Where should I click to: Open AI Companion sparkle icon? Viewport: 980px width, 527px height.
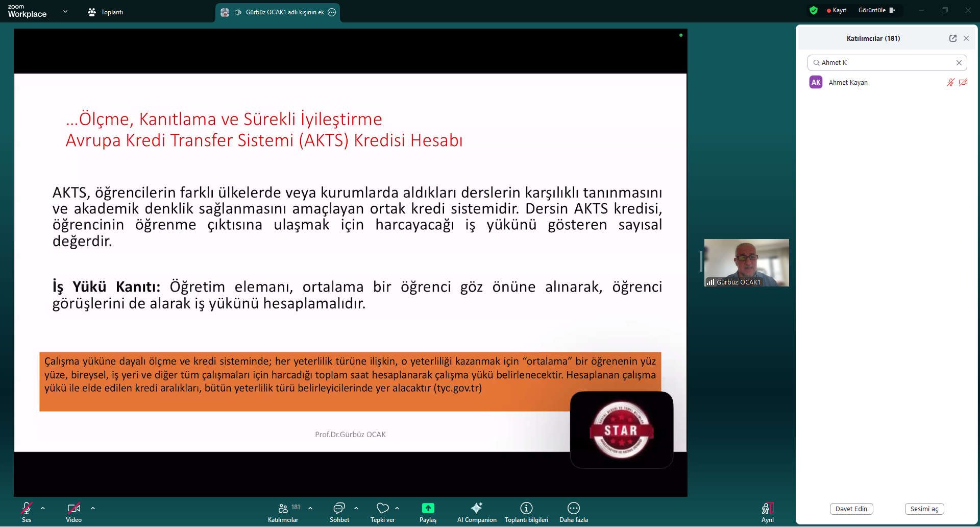pos(476,508)
